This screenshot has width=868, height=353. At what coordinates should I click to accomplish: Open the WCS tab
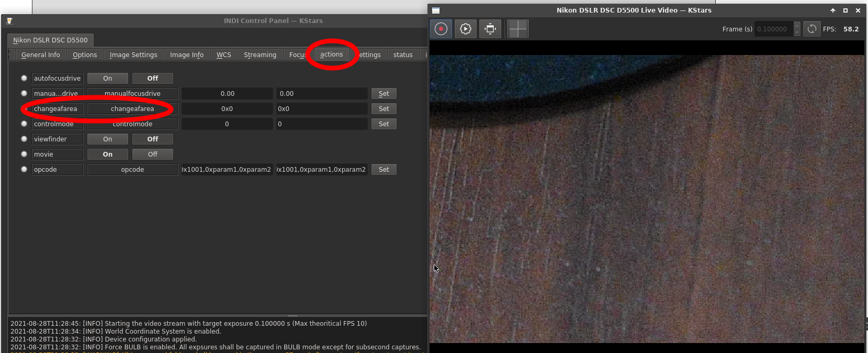click(224, 55)
